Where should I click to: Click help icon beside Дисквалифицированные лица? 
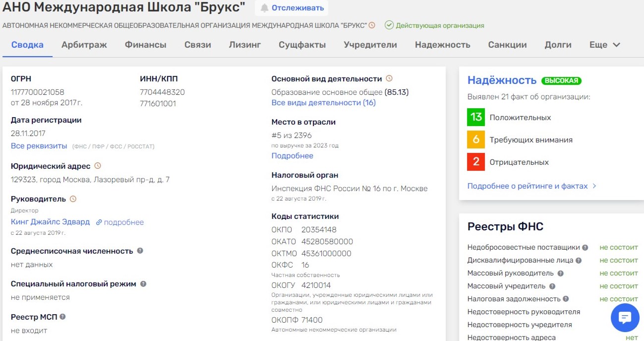[579, 260]
